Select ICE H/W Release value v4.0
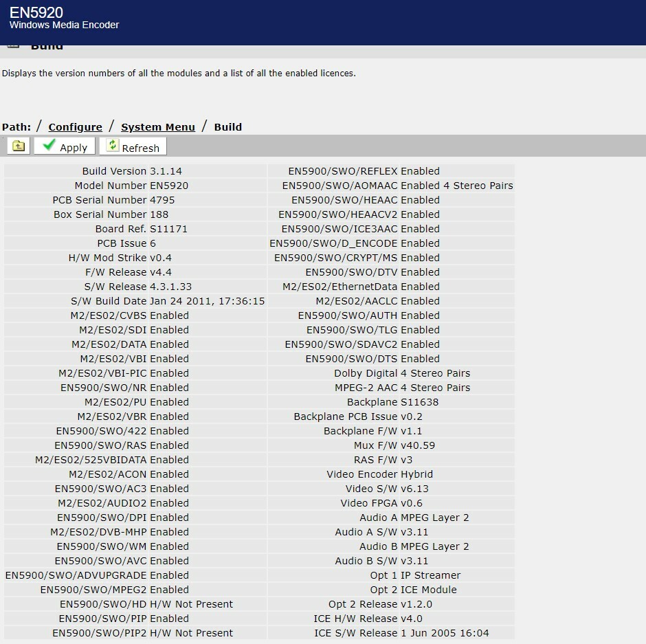The height and width of the screenshot is (644, 646). pyautogui.click(x=412, y=619)
